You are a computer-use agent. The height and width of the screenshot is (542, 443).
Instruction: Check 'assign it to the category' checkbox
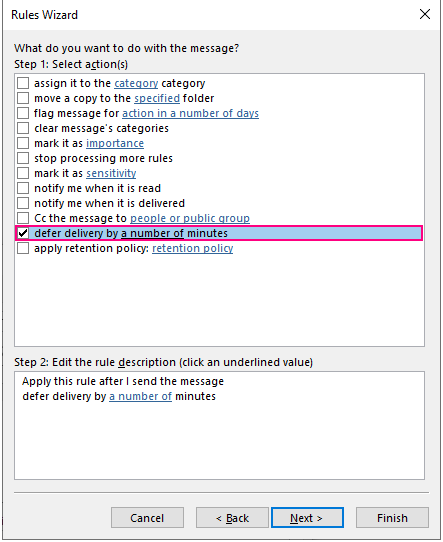coord(23,83)
